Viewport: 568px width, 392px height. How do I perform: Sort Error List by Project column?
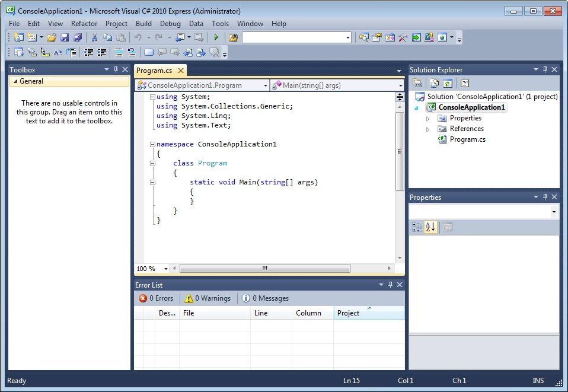(x=369, y=313)
